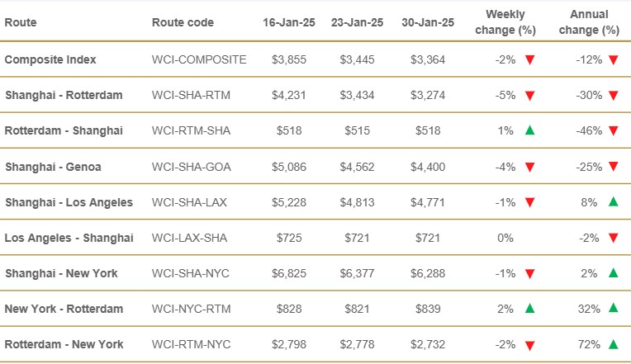Image resolution: width=631 pixels, height=364 pixels.
Task: Click the Composite Index row label
Action: pyautogui.click(x=49, y=59)
